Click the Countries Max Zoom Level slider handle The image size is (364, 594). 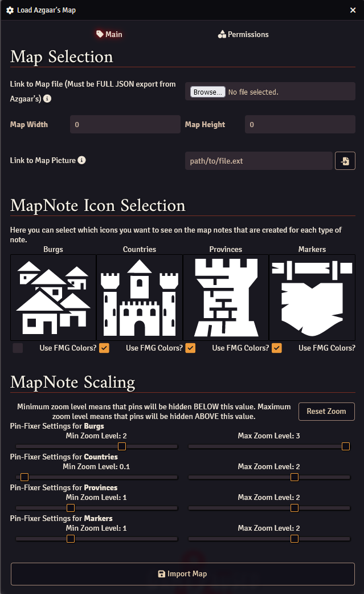point(295,477)
